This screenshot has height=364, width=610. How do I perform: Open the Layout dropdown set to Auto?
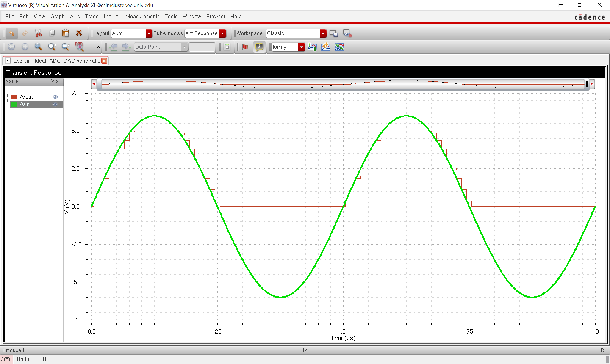point(149,33)
